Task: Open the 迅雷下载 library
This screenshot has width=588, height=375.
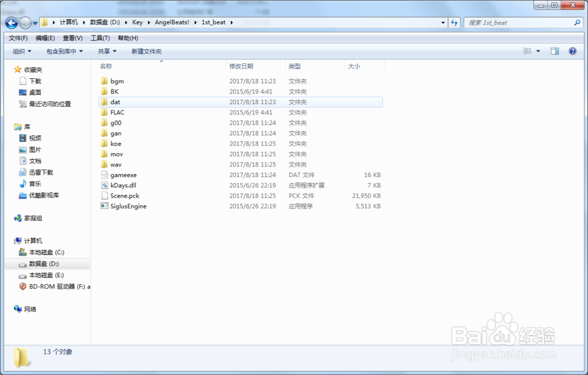Action: click(x=36, y=172)
